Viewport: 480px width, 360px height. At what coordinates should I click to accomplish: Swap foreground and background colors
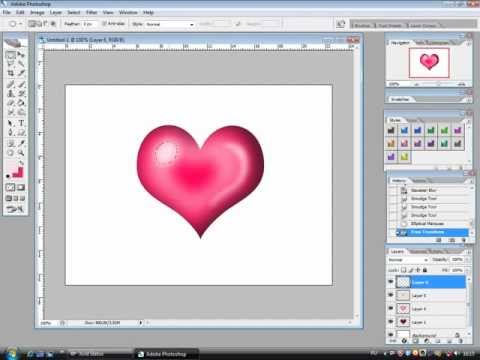(22, 163)
